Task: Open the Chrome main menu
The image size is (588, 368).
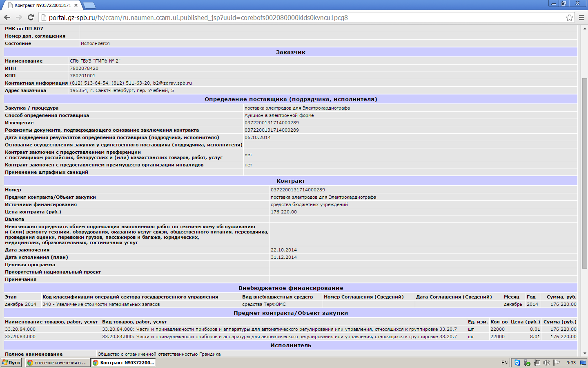Action: click(581, 17)
